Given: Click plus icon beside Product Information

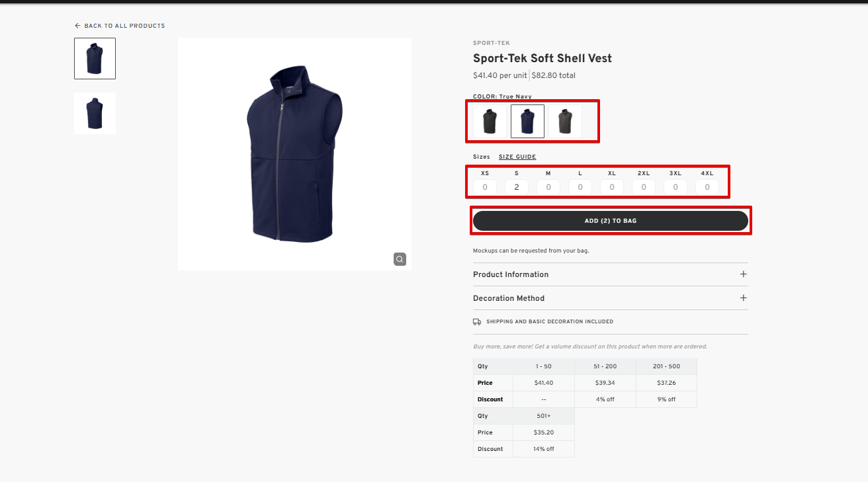Looking at the screenshot, I should click(x=743, y=274).
